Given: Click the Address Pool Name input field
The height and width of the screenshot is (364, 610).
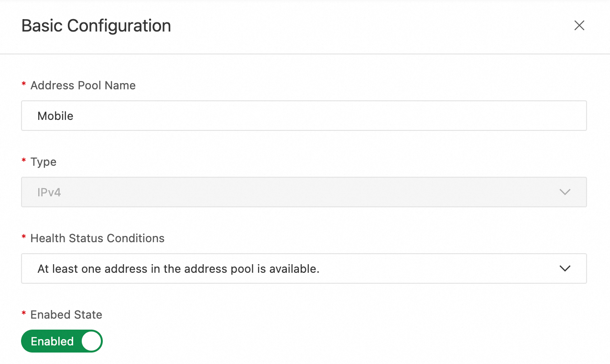Looking at the screenshot, I should [x=304, y=116].
